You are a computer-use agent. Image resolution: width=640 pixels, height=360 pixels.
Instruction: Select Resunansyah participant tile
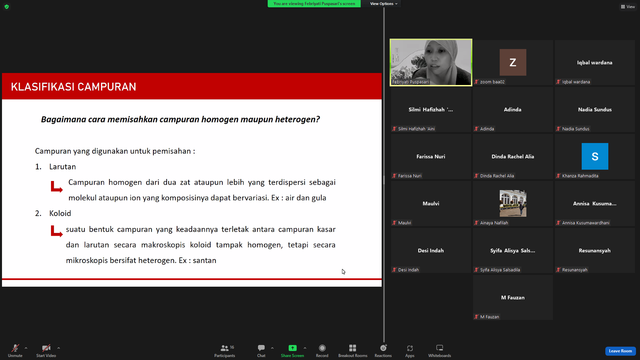pyautogui.click(x=595, y=250)
